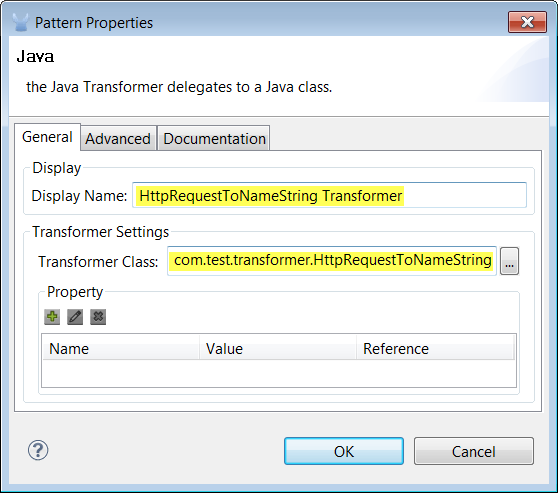Image resolution: width=558 pixels, height=493 pixels.
Task: Confirm the dialog with OK
Action: tap(344, 451)
